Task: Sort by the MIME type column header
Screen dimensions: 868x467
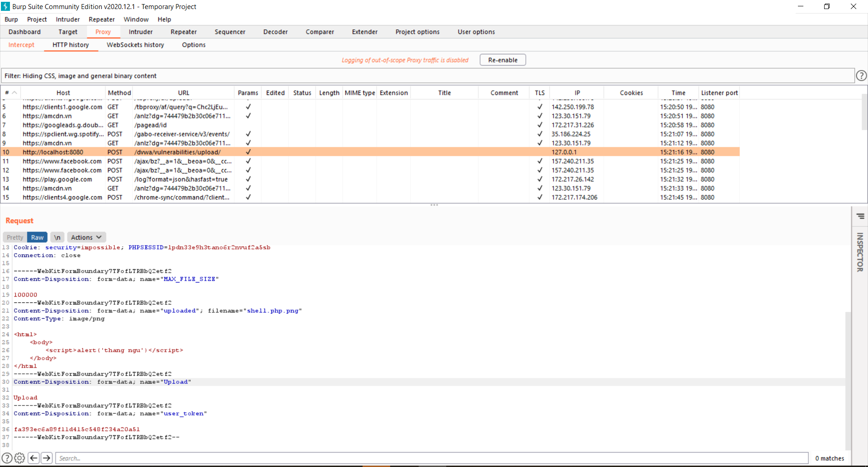Action: [360, 93]
